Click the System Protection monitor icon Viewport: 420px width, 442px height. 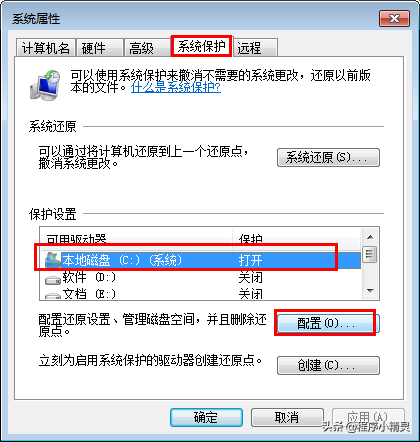[45, 85]
